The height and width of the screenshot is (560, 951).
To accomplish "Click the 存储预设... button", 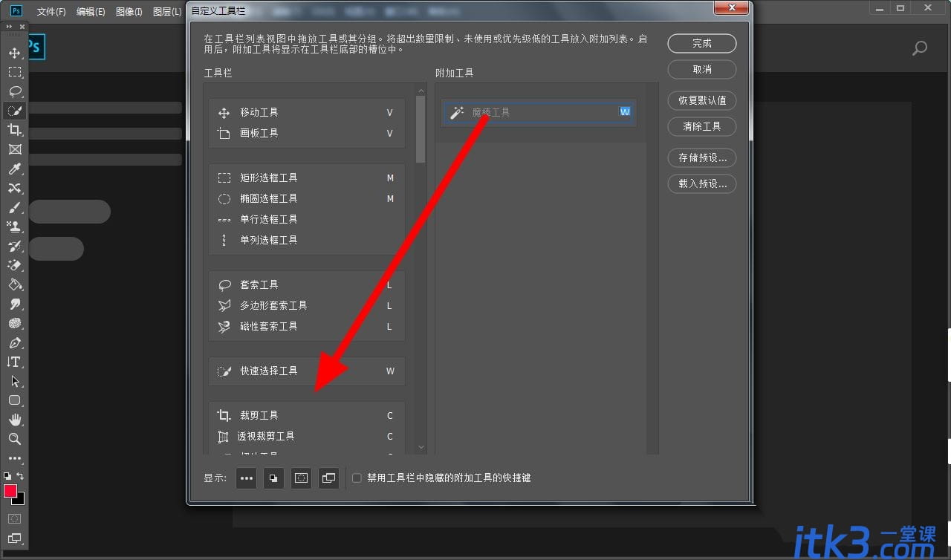I will (x=702, y=157).
